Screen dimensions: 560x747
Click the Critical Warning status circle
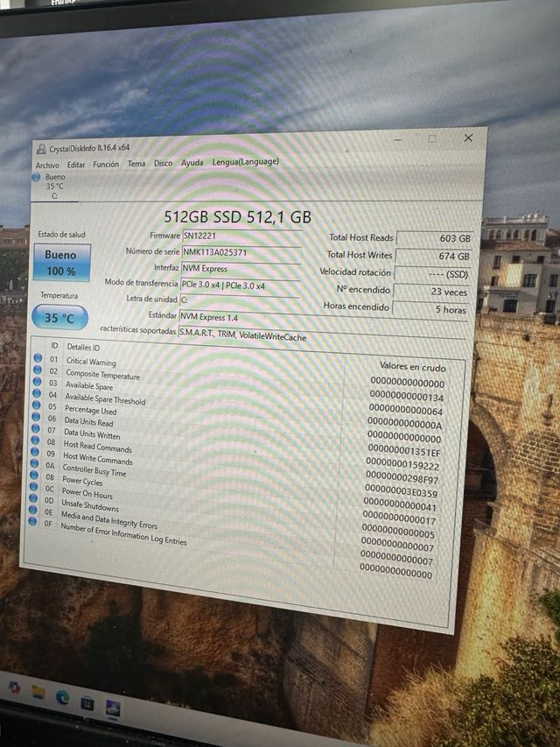coord(38,358)
